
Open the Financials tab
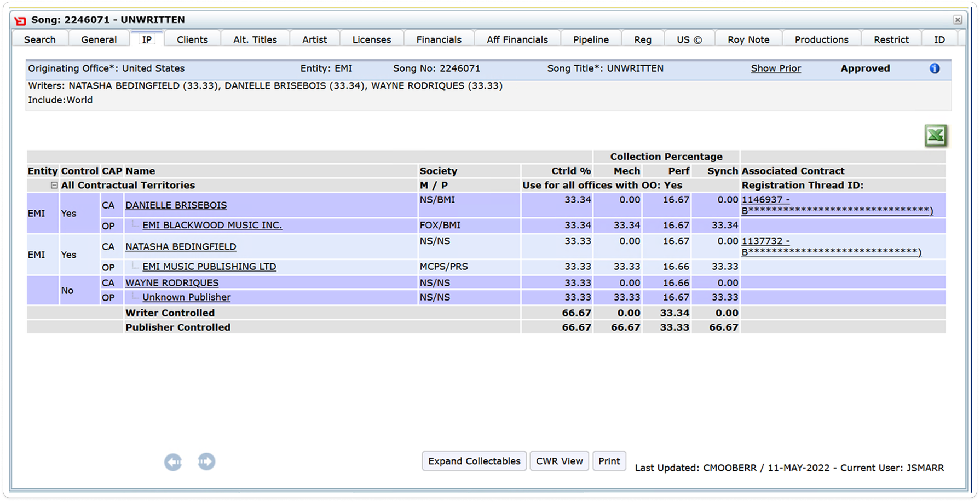439,39
